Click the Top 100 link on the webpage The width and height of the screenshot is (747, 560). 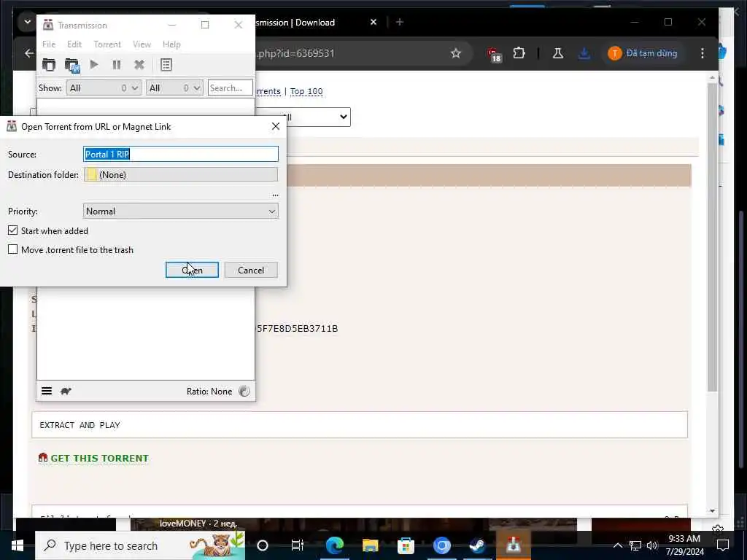point(306,91)
